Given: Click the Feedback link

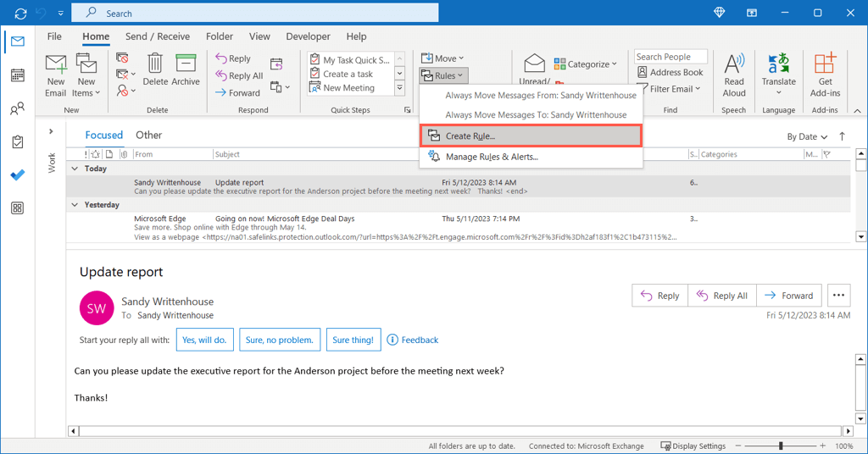Looking at the screenshot, I should click(x=420, y=340).
